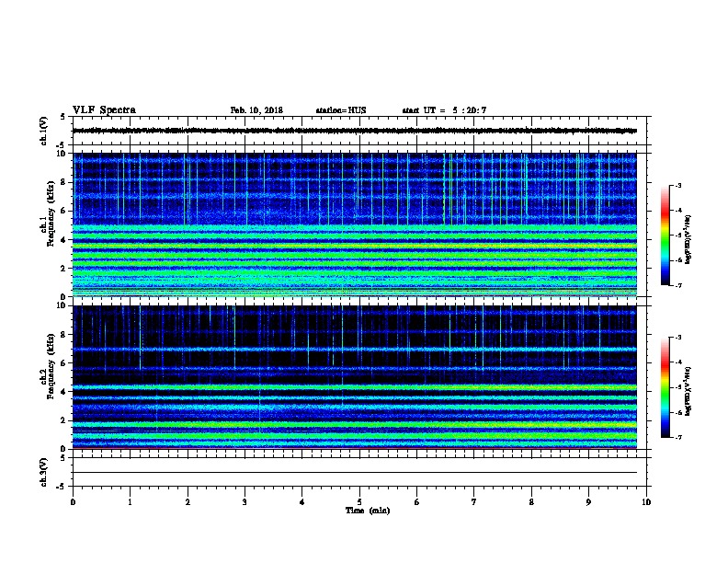Screen dimensions: 728x563
Task: Click the "6" kHz tick of ch.2 spectrogram
Action: click(64, 363)
